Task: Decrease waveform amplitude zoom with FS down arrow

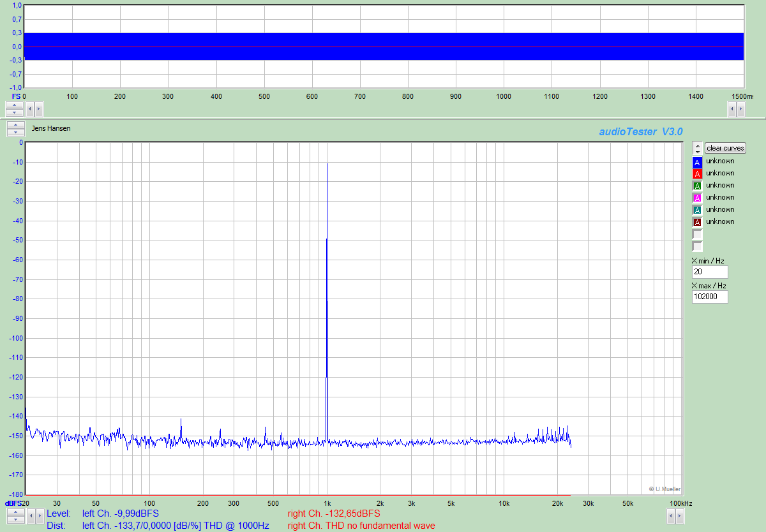Action: [x=14, y=112]
